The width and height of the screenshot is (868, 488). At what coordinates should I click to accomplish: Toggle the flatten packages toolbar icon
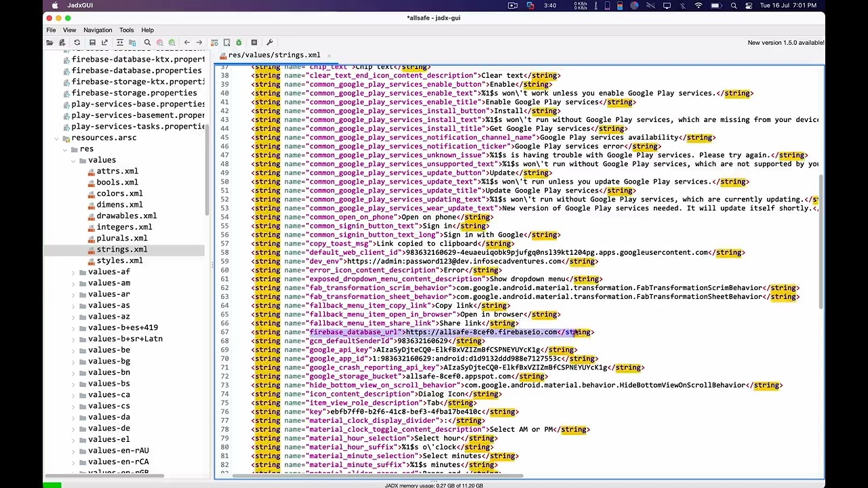(132, 43)
